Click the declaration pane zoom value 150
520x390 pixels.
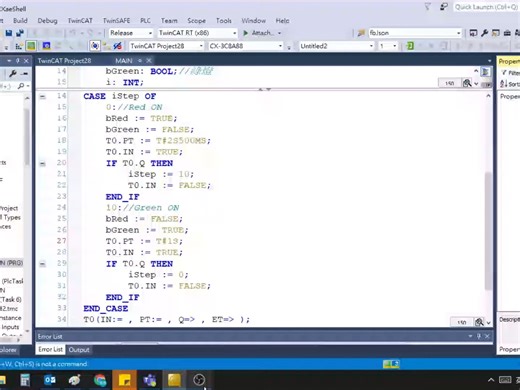[x=449, y=83]
